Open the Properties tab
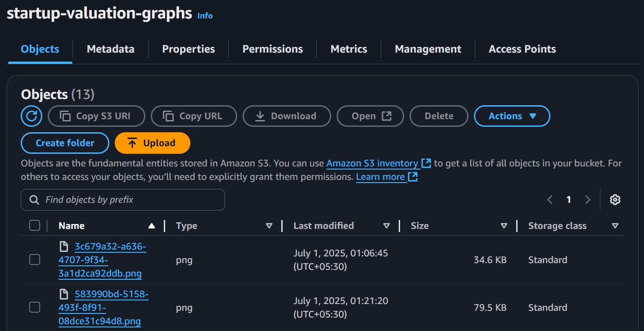 click(x=189, y=49)
